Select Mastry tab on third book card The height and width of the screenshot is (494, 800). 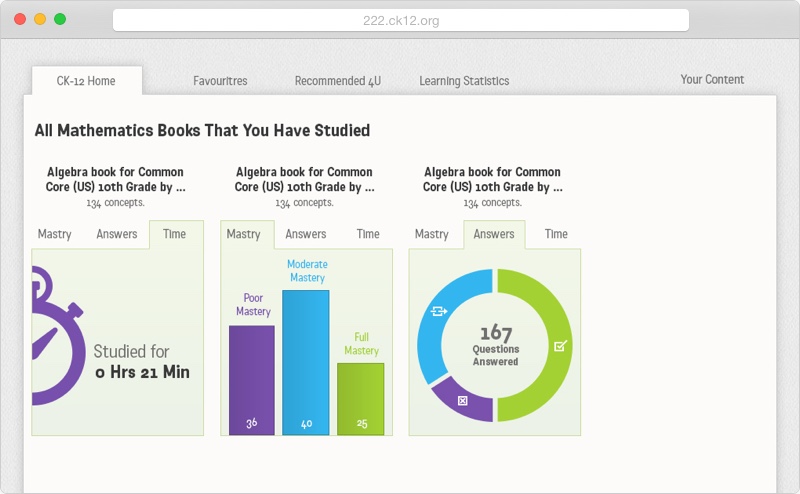432,234
